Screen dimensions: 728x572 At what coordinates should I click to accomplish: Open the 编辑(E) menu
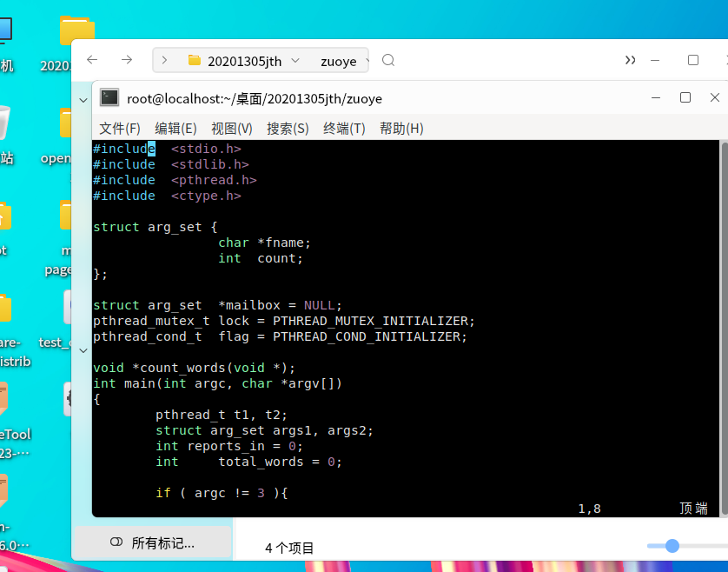175,129
